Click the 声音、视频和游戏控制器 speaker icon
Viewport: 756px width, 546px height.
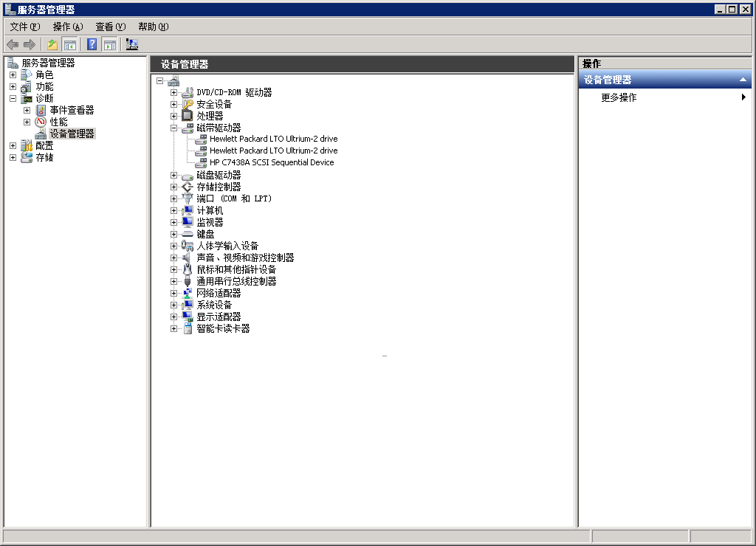tap(188, 258)
